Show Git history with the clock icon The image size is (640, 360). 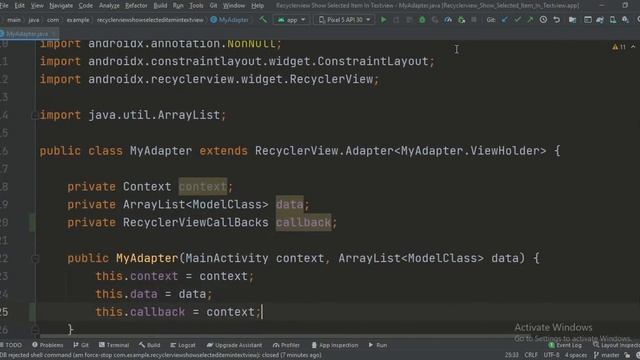543,20
